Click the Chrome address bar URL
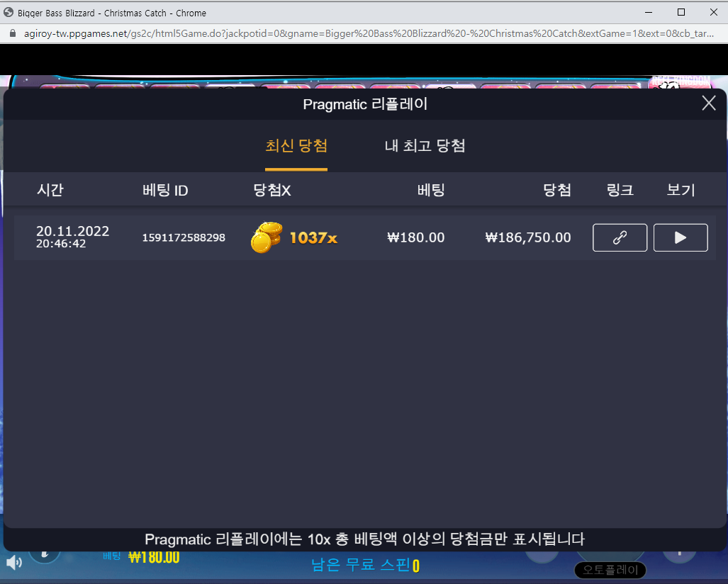 tap(369, 33)
